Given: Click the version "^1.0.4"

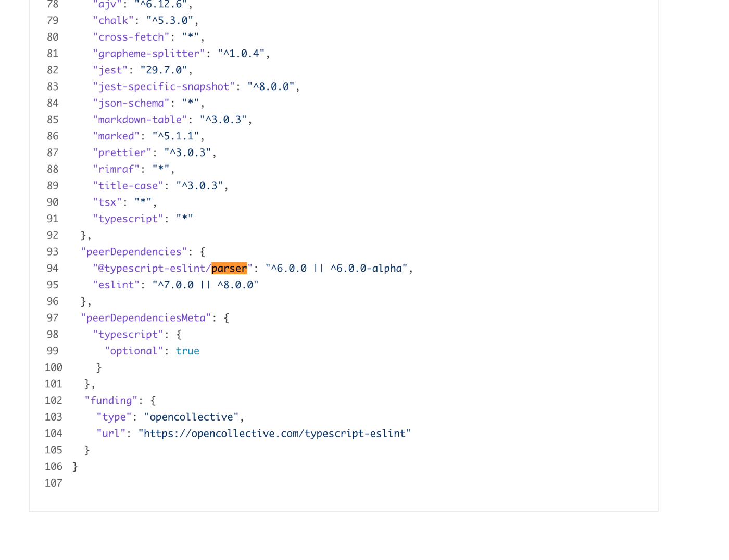Looking at the screenshot, I should [x=241, y=54].
